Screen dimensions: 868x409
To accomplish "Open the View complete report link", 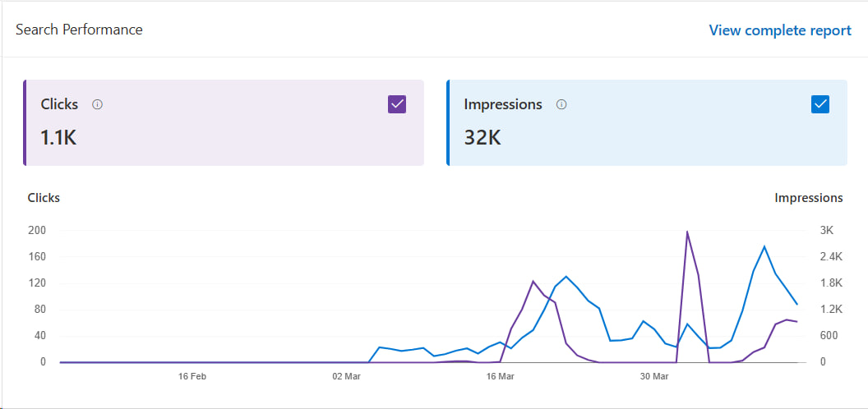I will [x=780, y=30].
